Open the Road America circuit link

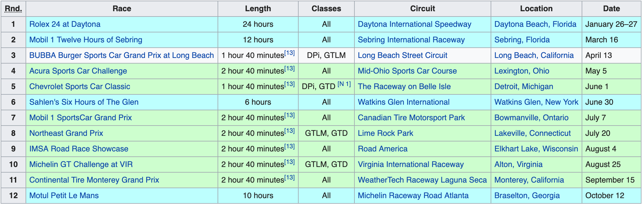(x=382, y=149)
